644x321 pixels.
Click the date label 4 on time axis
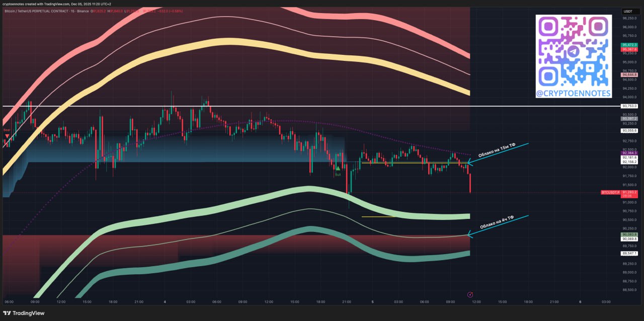coord(165,302)
